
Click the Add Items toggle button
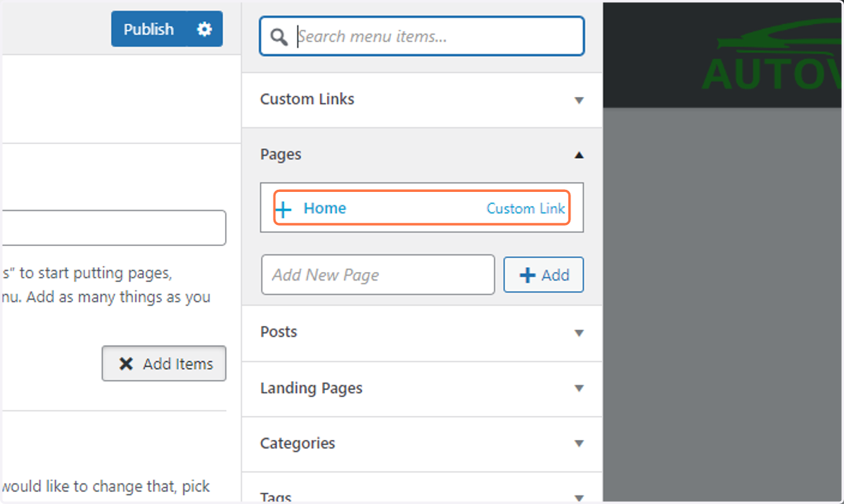click(x=164, y=363)
